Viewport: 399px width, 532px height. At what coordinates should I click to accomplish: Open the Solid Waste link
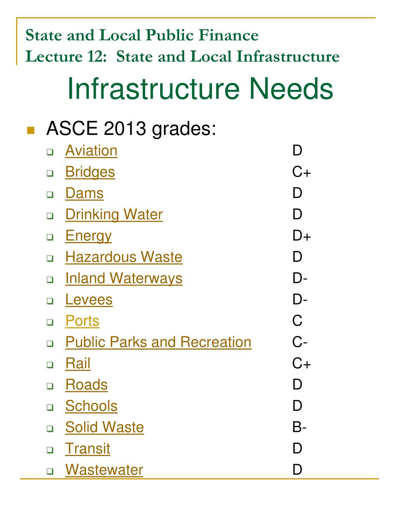[x=104, y=428]
